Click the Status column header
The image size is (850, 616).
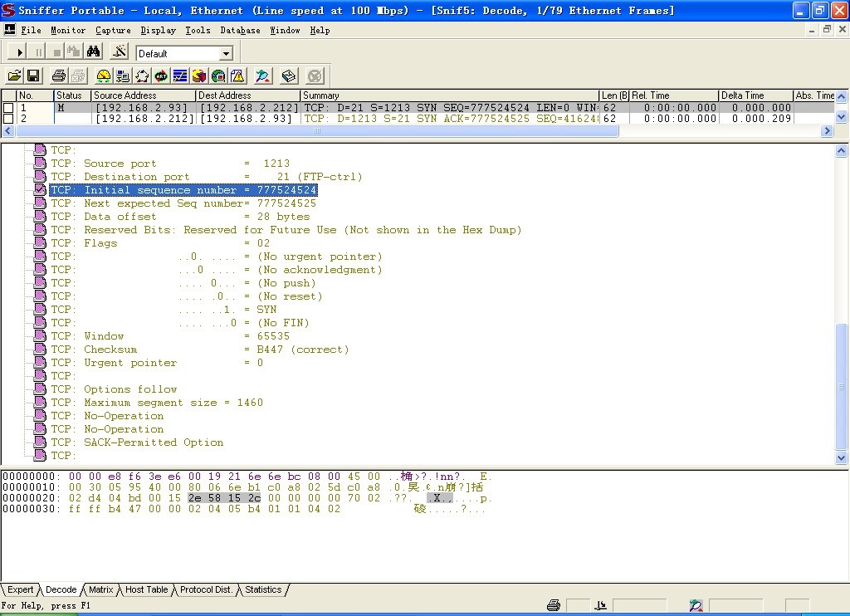[x=72, y=95]
